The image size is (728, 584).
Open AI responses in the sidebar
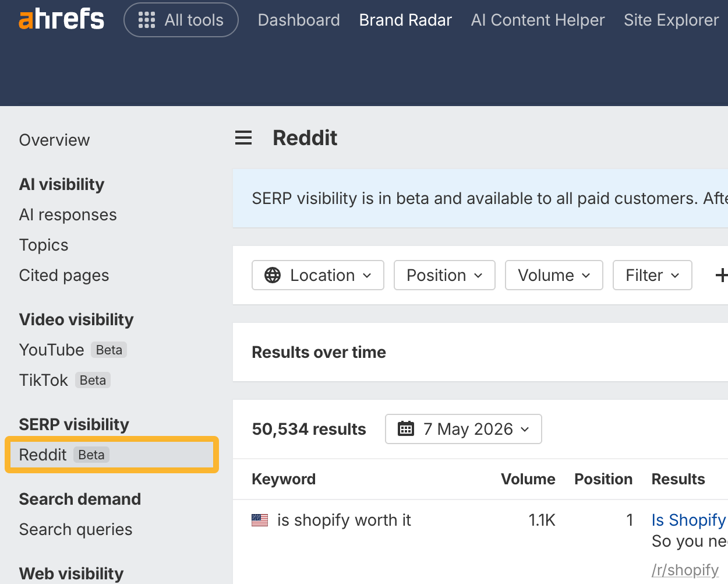coord(68,214)
